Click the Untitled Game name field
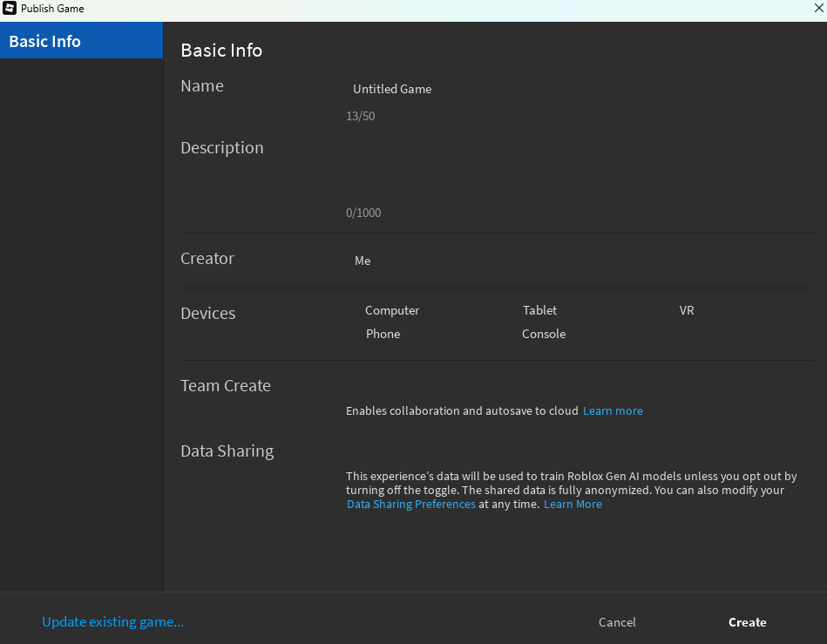Viewport: 827px width, 644px height. 580,89
